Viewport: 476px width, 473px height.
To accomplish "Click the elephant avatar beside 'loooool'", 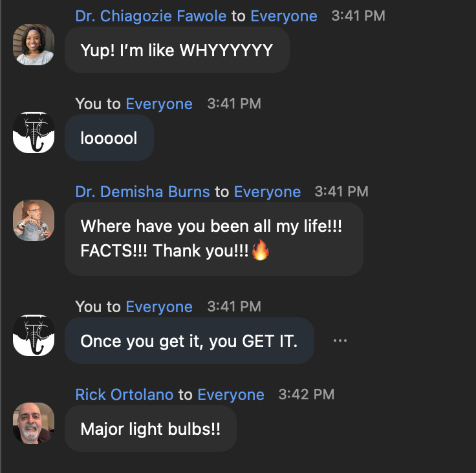I will click(x=34, y=132).
